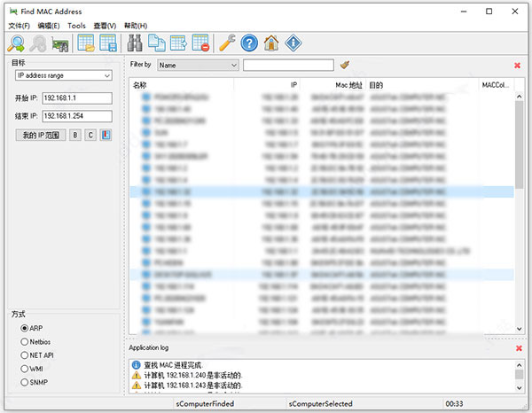Start search with magnifier arrow icon

16,43
